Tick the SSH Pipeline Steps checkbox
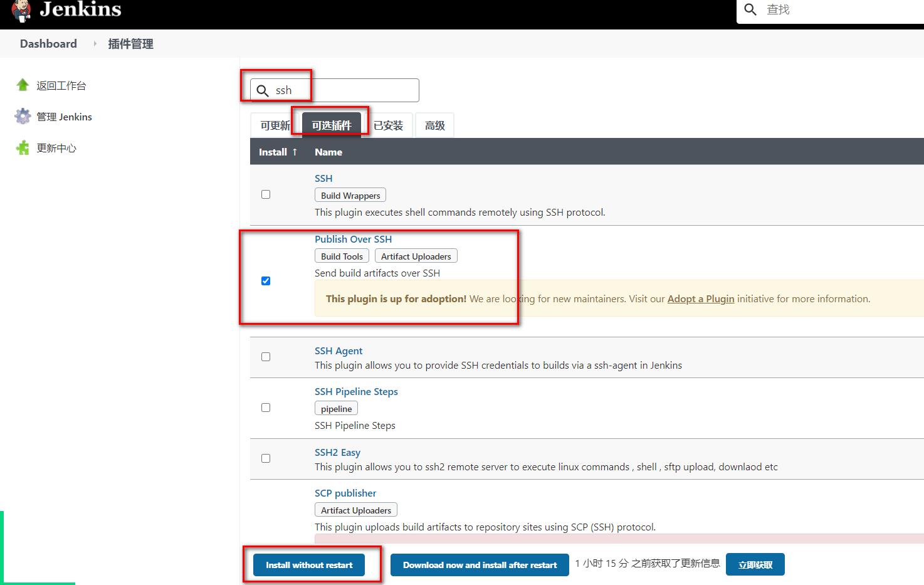This screenshot has height=585, width=924. click(x=266, y=408)
